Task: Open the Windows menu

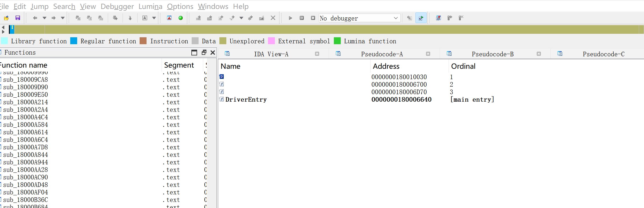Action: (213, 6)
